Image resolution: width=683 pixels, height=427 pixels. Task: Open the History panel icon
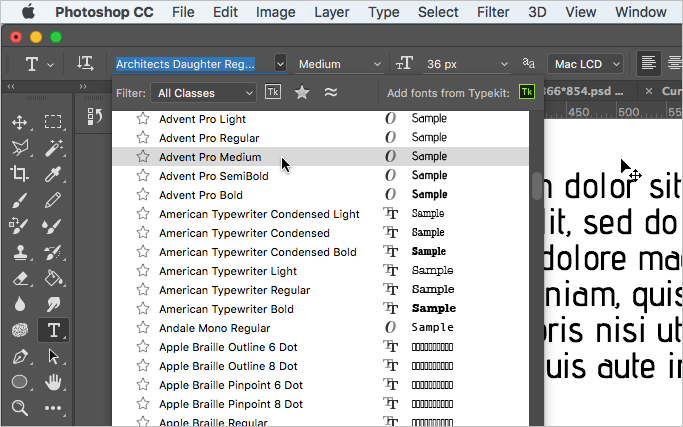pyautogui.click(x=94, y=117)
